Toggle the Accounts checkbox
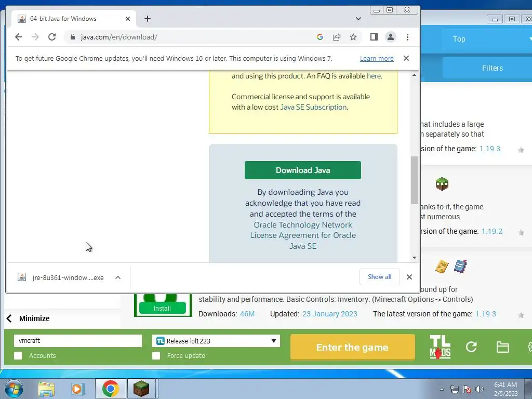 pos(18,355)
